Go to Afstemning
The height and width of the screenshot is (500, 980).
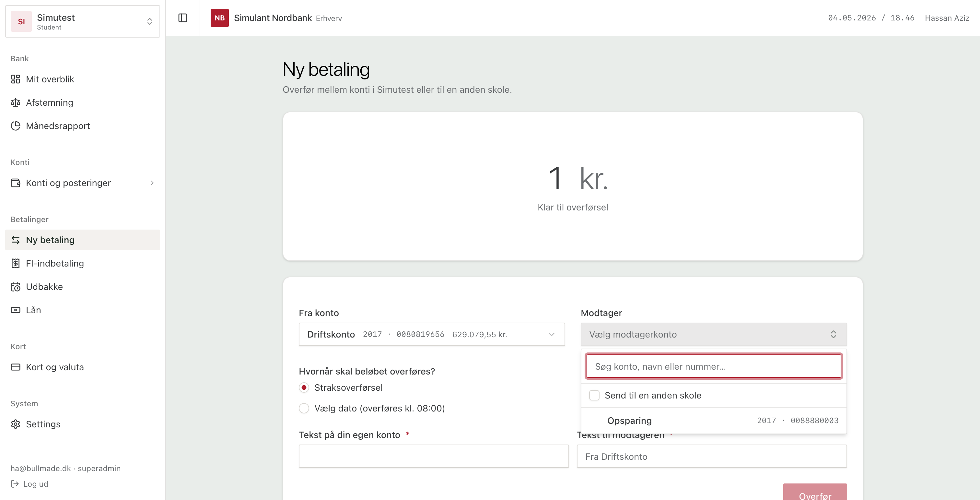click(x=83, y=102)
